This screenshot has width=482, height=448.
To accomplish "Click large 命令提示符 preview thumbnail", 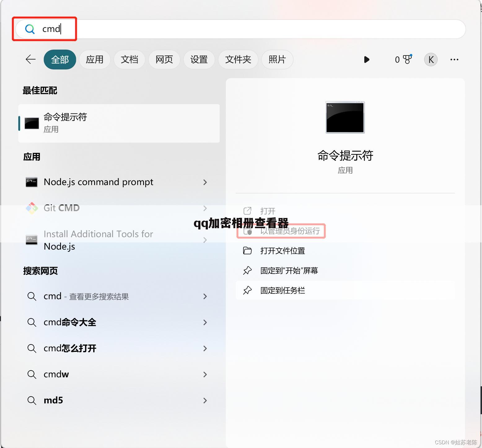I will 345,117.
